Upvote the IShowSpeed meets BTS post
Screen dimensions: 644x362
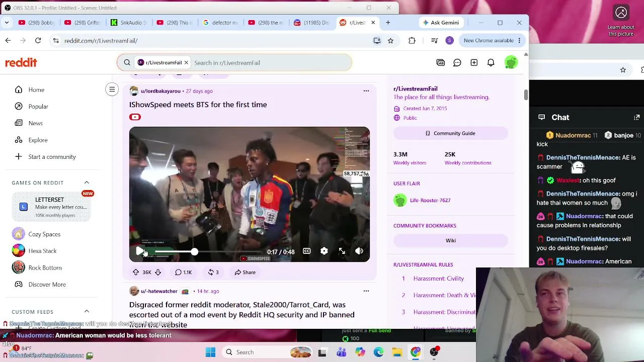pyautogui.click(x=136, y=272)
